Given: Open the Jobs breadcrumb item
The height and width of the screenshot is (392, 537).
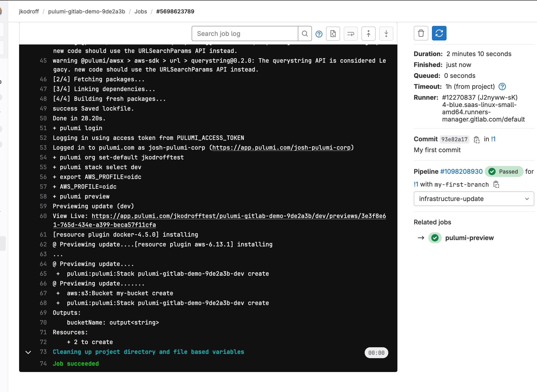Looking at the screenshot, I should pyautogui.click(x=141, y=11).
